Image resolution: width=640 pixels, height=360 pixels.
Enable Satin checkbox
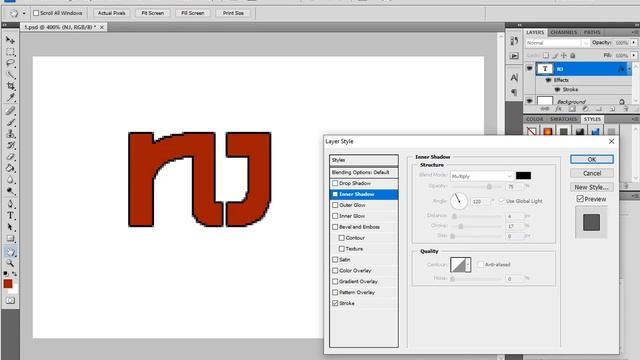335,260
